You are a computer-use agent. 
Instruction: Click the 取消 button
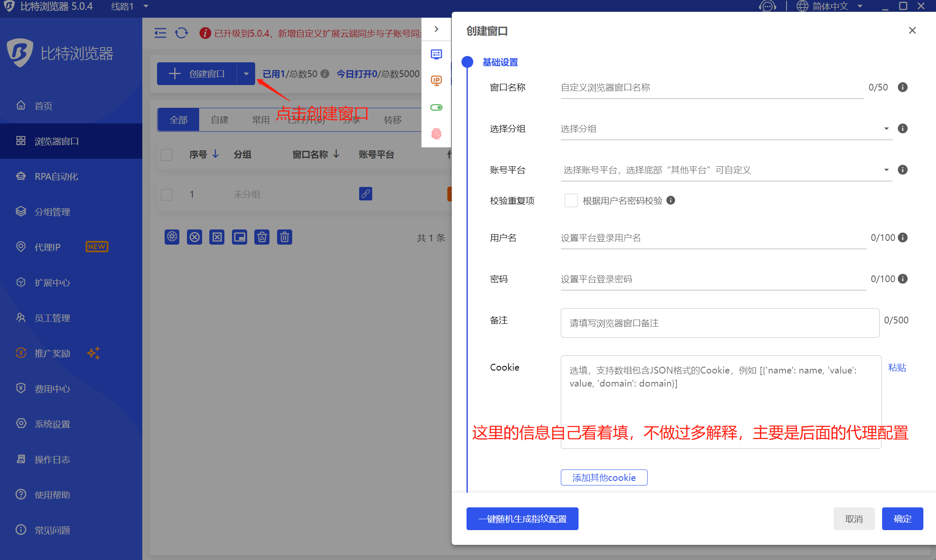854,519
